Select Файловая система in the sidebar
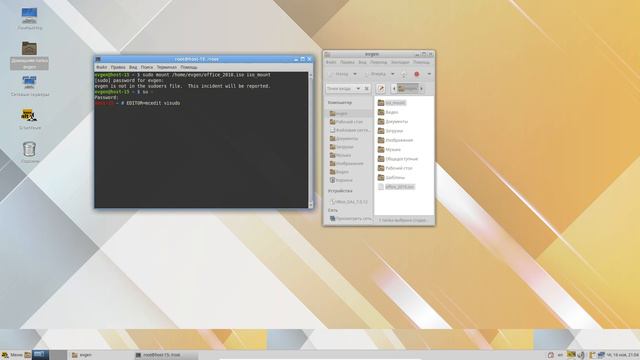Screen dimensions: 640x360 coord(349,130)
